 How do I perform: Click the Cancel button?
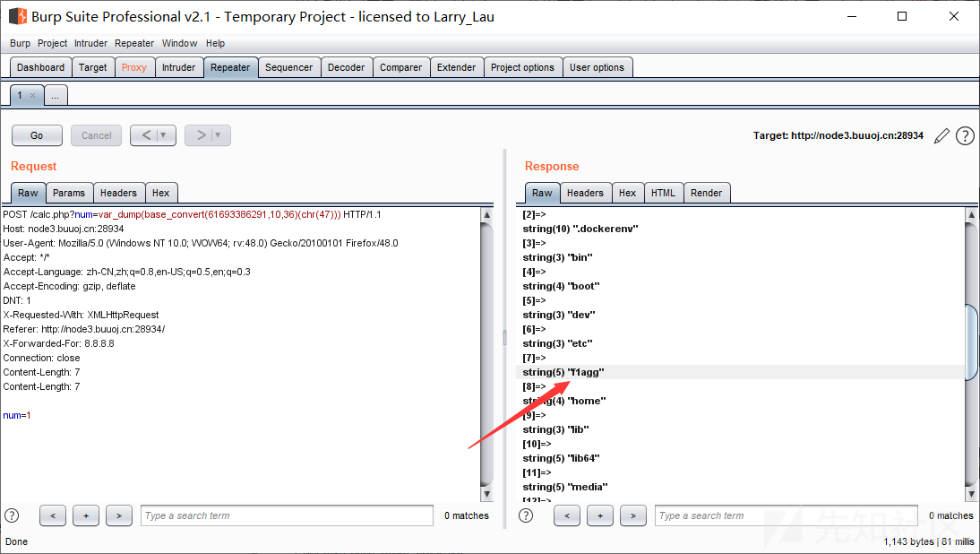tap(96, 135)
